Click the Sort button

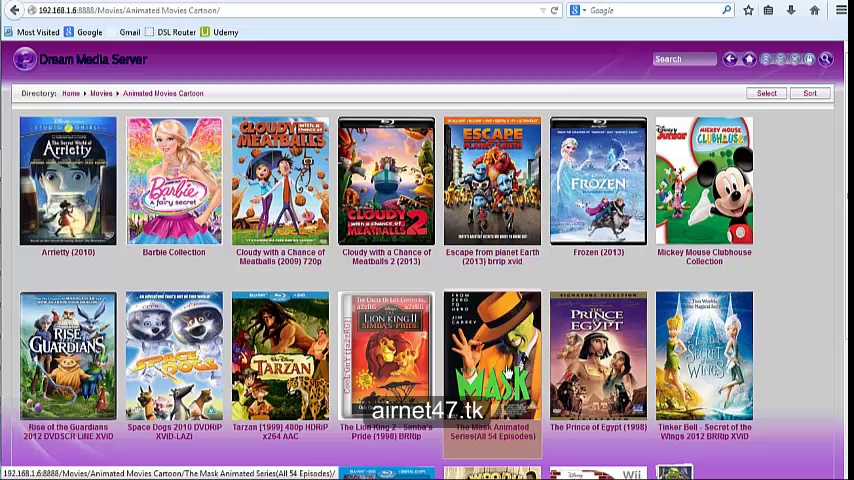coord(810,93)
